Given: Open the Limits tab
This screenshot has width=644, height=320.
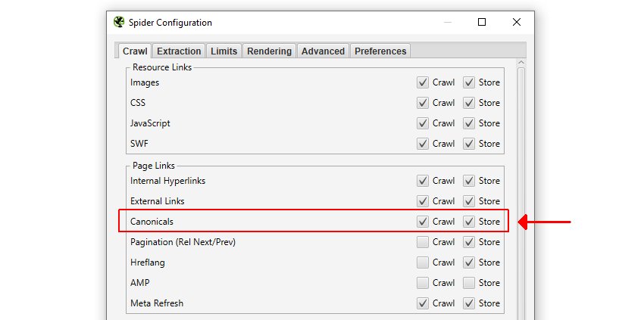Looking at the screenshot, I should [x=224, y=51].
